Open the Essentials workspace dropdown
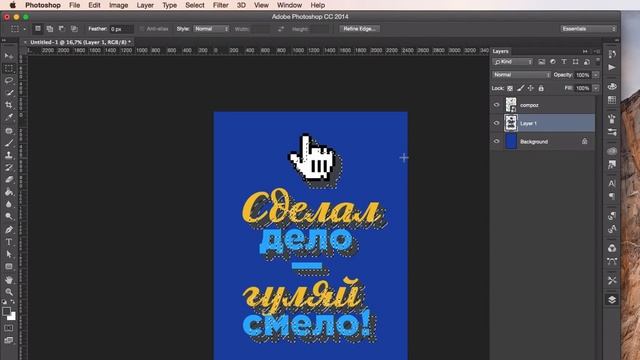640x360 pixels. [588, 29]
